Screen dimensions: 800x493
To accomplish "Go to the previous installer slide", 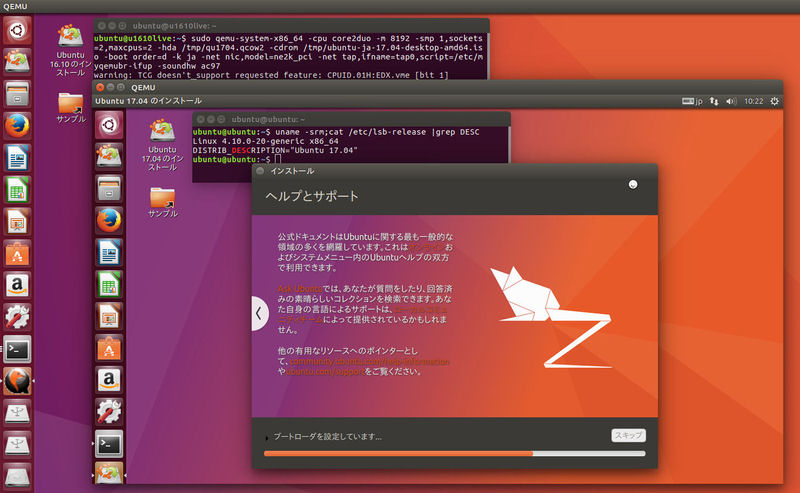I will [260, 313].
